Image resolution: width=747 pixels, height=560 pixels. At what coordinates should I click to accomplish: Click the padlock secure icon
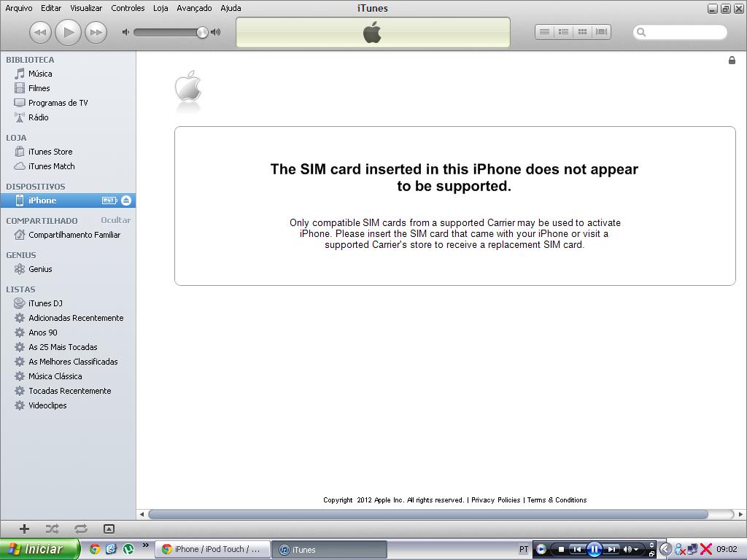[732, 60]
